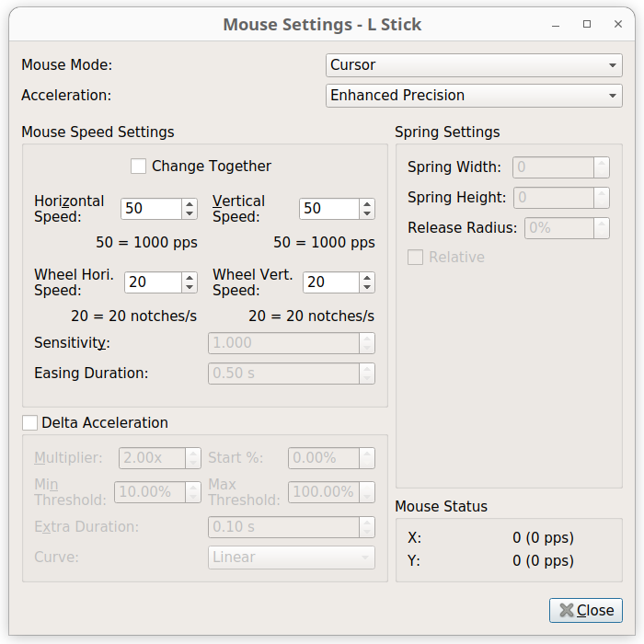The image size is (644, 644).
Task: Decrease Wheel Vert. Speed with down arrow
Action: [x=367, y=287]
